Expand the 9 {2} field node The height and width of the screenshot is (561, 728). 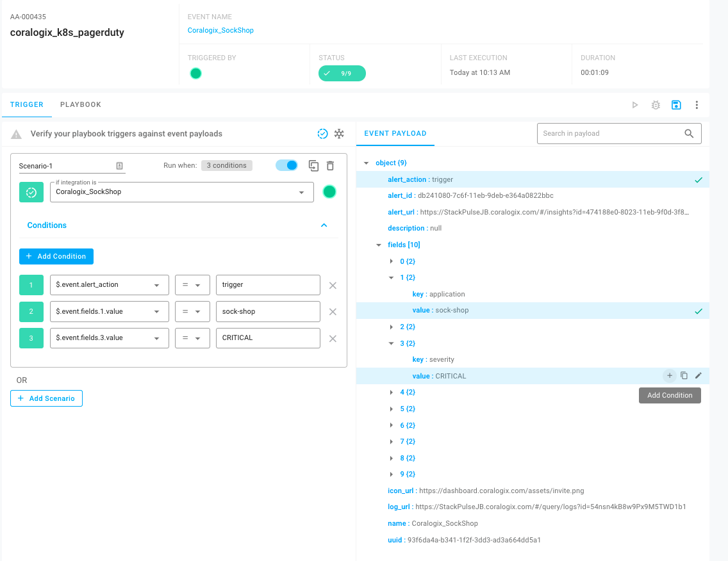(x=392, y=474)
